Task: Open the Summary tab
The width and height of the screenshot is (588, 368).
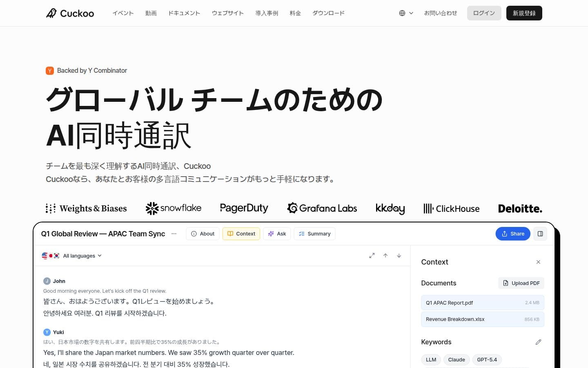Action: click(x=314, y=234)
